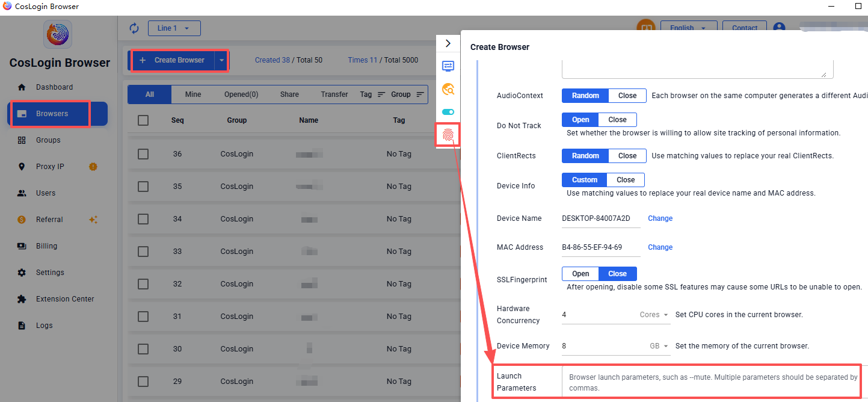This screenshot has height=402, width=868.
Task: Open the fingerprint settings icon
Action: coord(448,135)
